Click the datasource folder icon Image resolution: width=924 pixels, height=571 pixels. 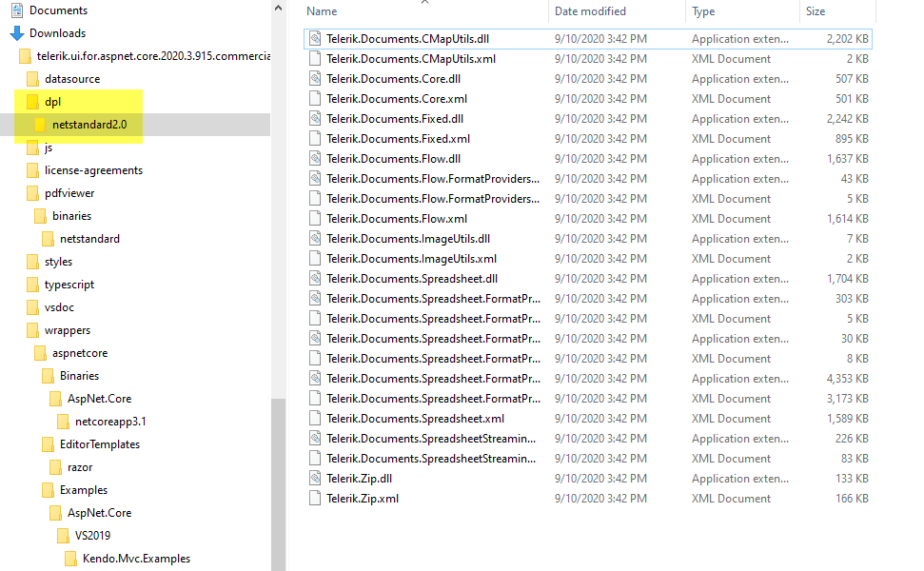click(33, 79)
